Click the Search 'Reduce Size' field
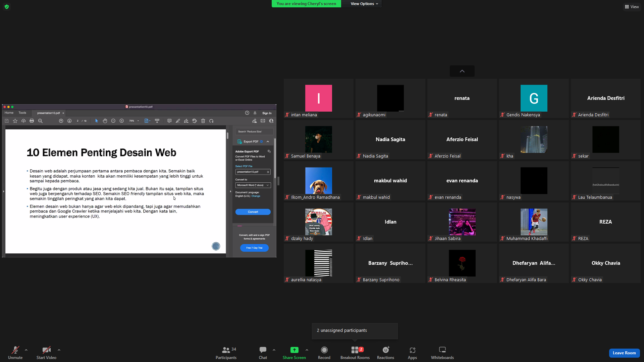 click(254, 132)
